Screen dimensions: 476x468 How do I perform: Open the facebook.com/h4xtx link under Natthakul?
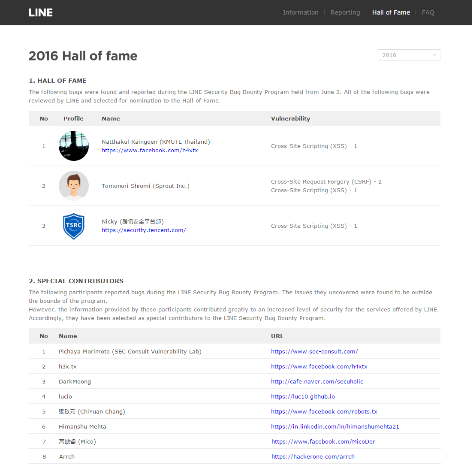coord(150,150)
